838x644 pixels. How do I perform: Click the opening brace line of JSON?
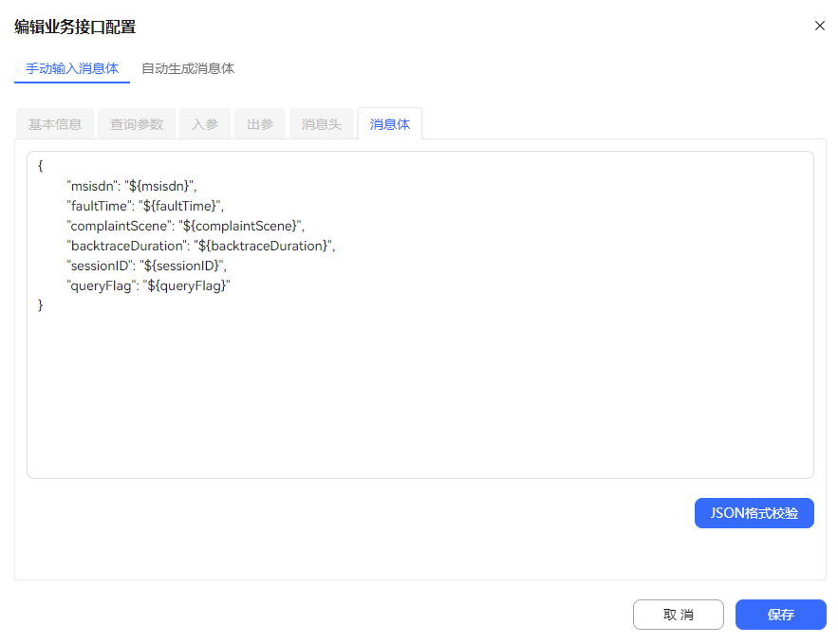(x=41, y=166)
